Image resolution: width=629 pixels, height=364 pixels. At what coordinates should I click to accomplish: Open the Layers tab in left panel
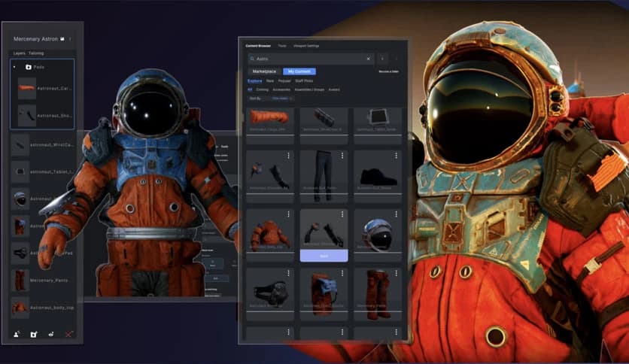click(x=20, y=53)
